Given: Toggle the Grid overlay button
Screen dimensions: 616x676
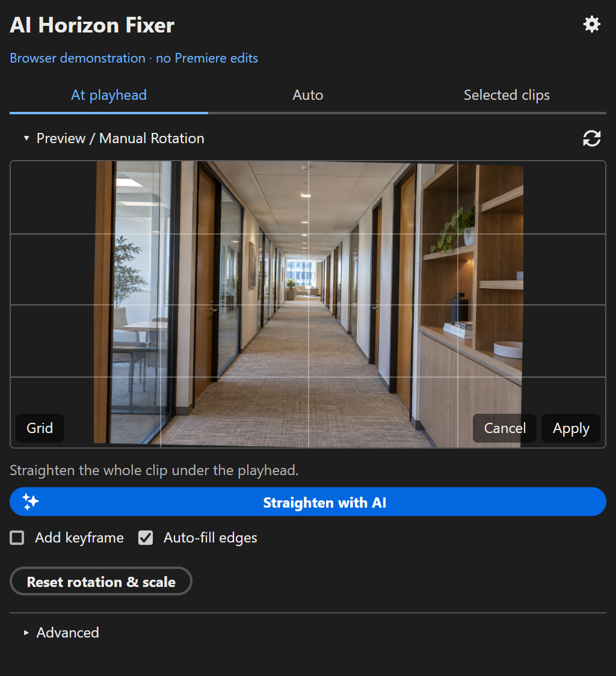Looking at the screenshot, I should pos(40,428).
